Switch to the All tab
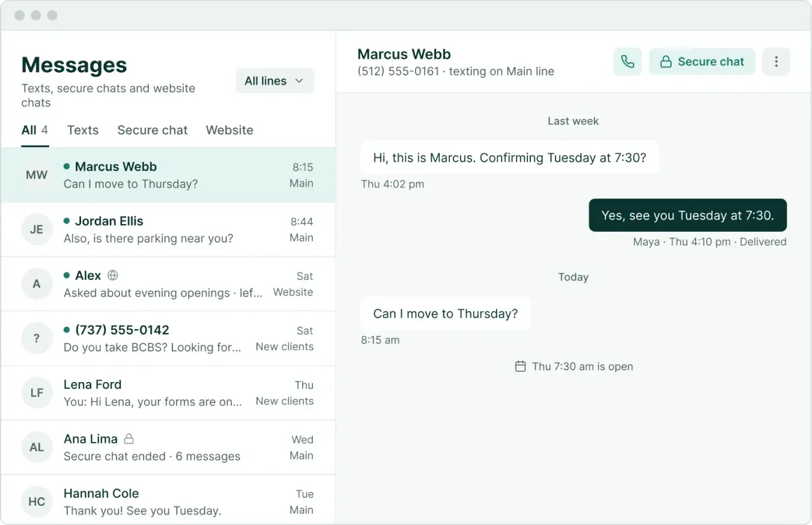Viewport: 812px width, 525px height. [35, 130]
